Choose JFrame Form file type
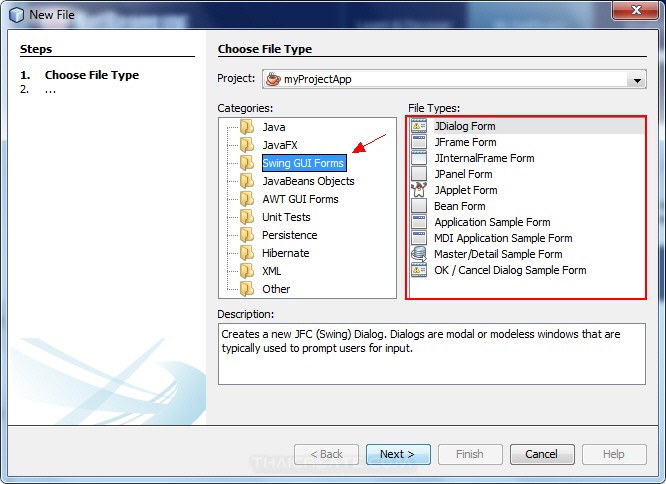The height and width of the screenshot is (484, 666). click(465, 142)
